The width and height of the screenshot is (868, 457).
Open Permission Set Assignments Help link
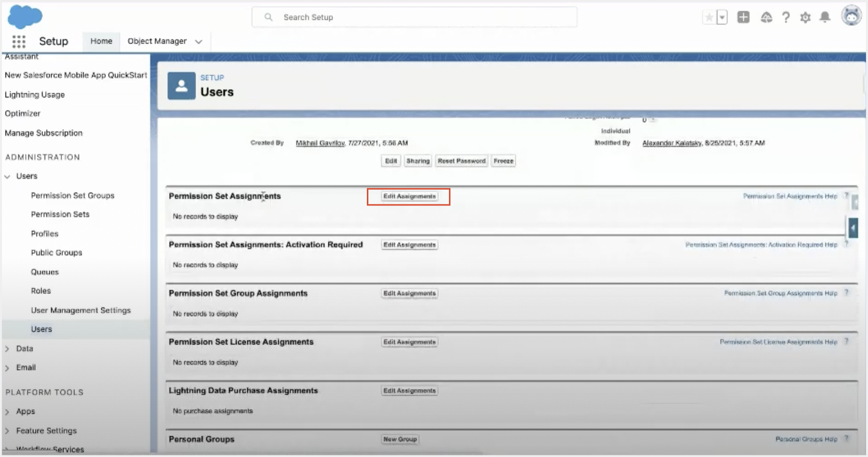click(x=790, y=196)
